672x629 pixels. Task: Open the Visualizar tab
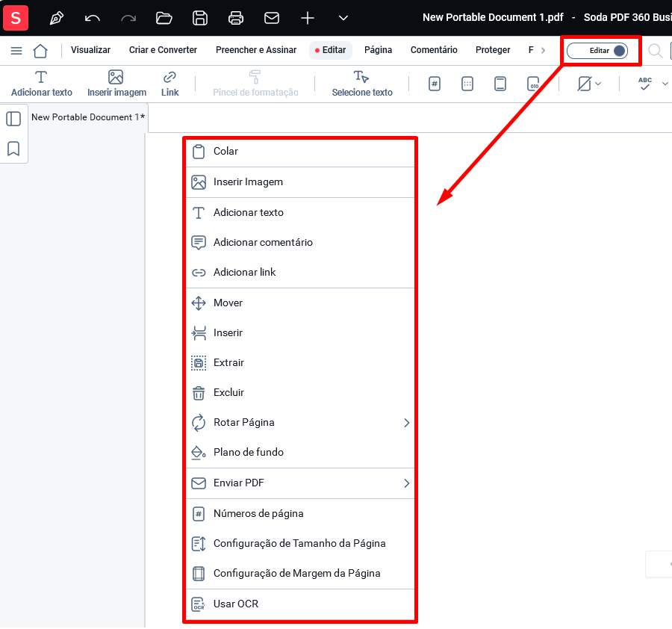[90, 50]
